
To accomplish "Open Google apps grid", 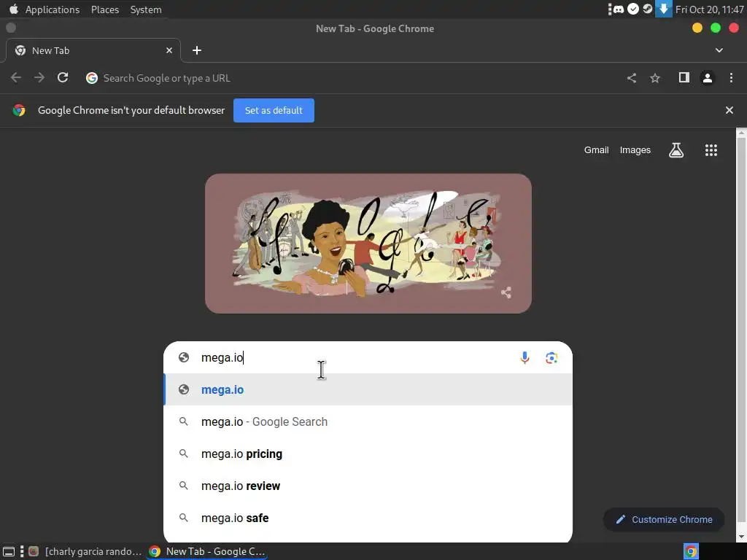I will point(711,150).
